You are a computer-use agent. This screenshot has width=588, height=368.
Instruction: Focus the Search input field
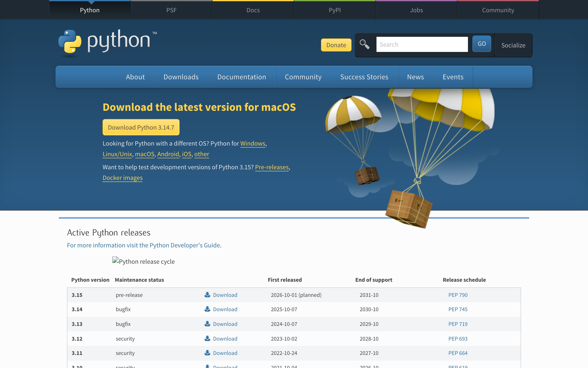tap(422, 44)
